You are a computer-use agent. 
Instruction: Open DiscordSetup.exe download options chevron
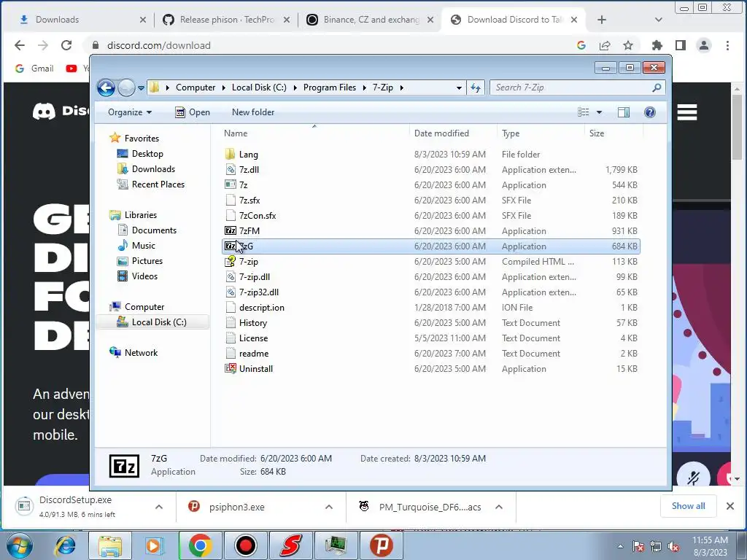pyautogui.click(x=159, y=507)
